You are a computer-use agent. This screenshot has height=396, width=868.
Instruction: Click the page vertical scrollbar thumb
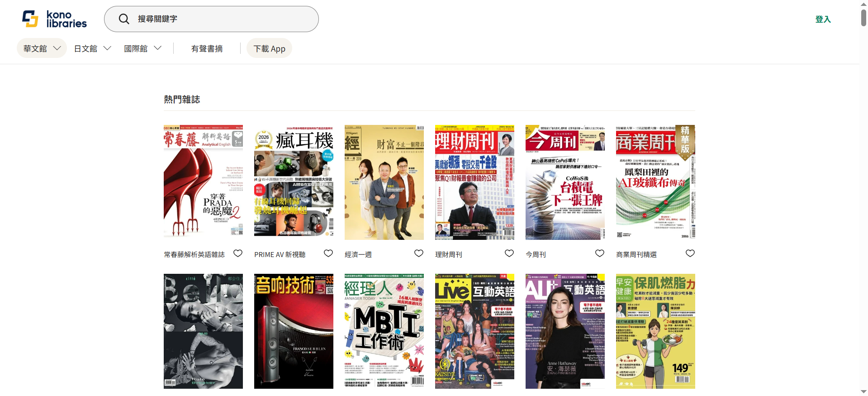click(x=863, y=17)
